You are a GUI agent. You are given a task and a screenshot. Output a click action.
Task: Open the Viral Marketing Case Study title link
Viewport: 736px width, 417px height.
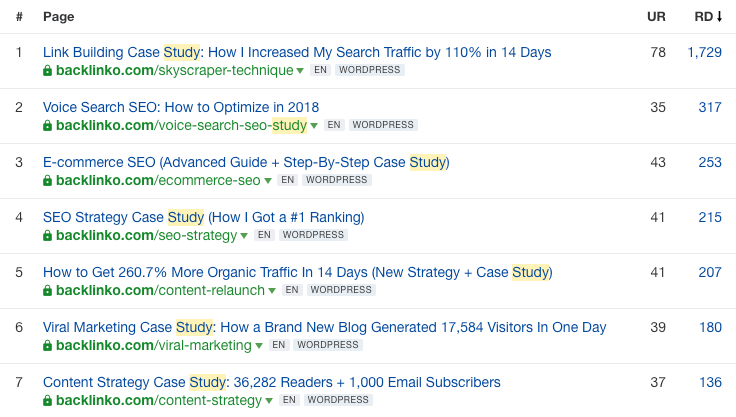[324, 327]
